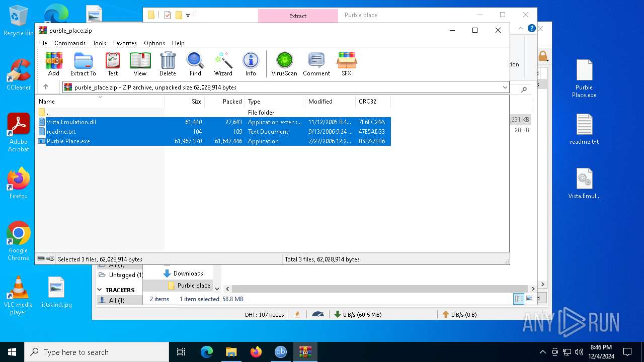The image size is (644, 362).
Task: Open qBittorrent from the taskbar
Action: coord(281,352)
